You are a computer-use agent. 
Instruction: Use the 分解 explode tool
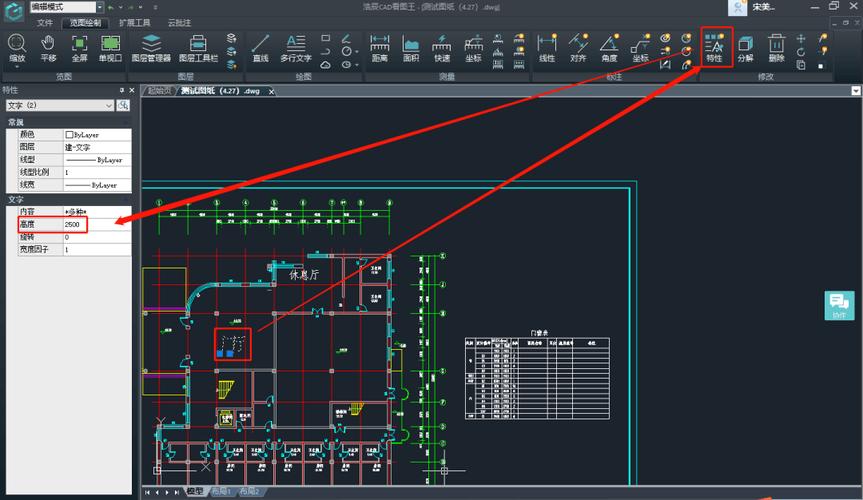click(746, 48)
